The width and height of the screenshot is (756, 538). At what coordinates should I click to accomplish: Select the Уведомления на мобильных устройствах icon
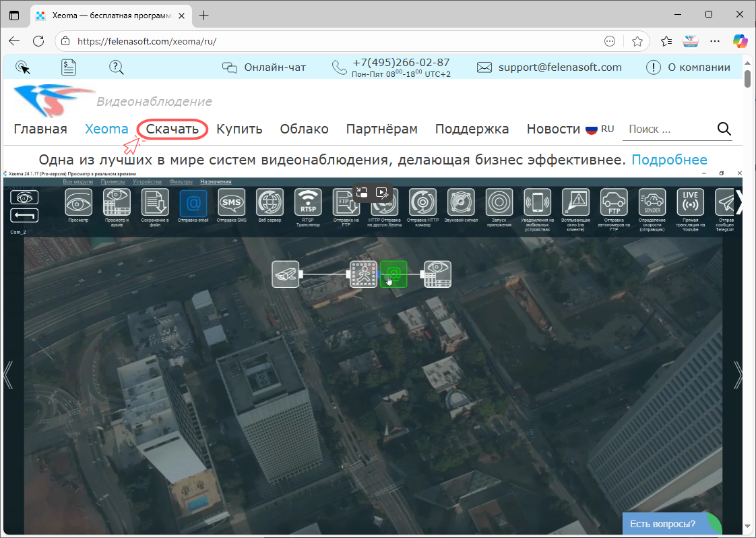coord(537,201)
